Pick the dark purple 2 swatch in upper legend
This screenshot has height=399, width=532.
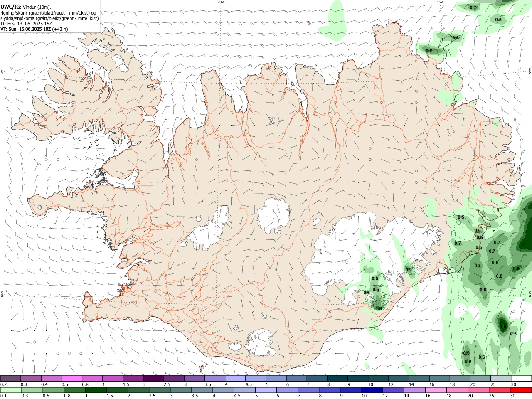pos(153,378)
